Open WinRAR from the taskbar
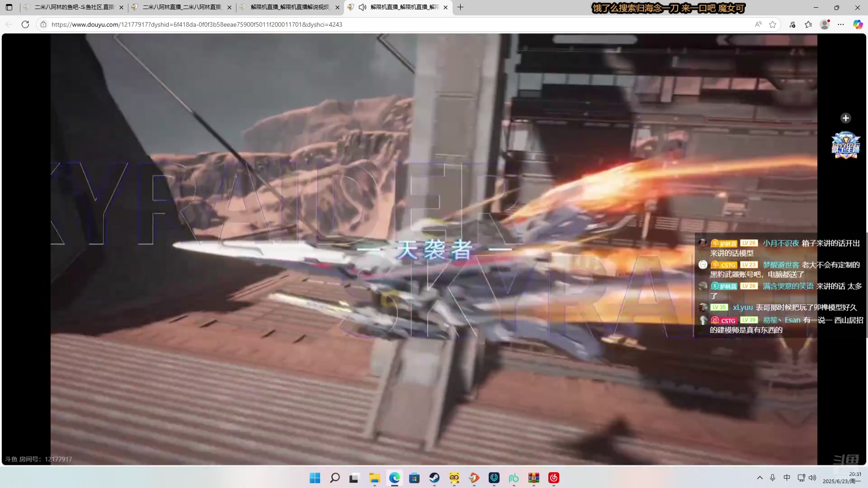The image size is (868, 488). pyautogui.click(x=534, y=478)
